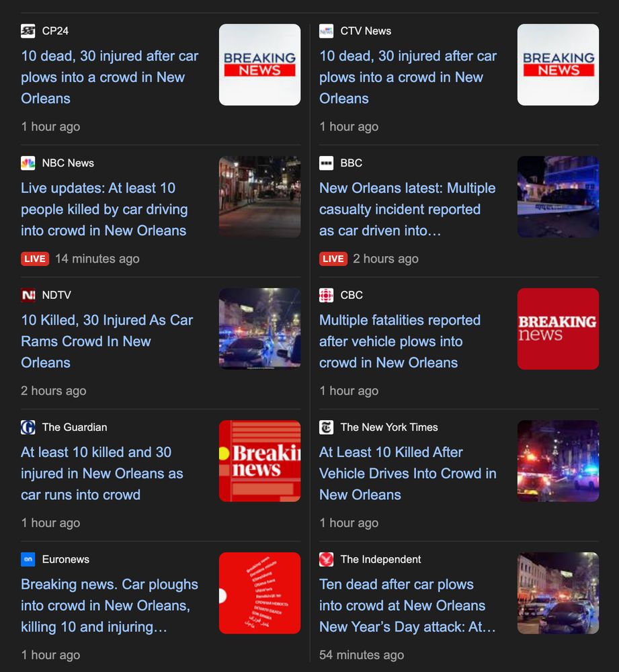Image resolution: width=619 pixels, height=672 pixels.
Task: Select the CBC broadcaster icon
Action: pyautogui.click(x=325, y=294)
